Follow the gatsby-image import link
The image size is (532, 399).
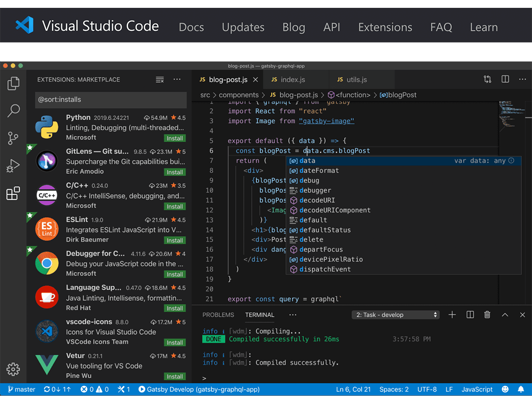click(326, 121)
